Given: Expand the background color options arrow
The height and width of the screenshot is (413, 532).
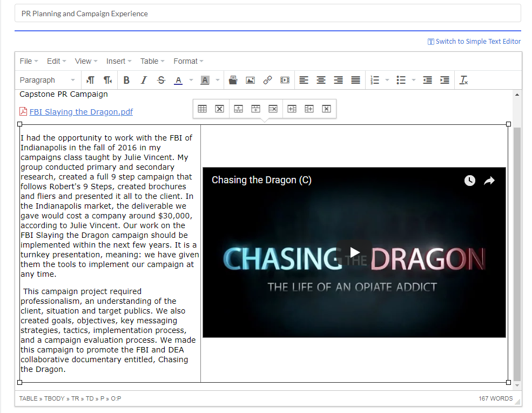Looking at the screenshot, I should point(218,80).
